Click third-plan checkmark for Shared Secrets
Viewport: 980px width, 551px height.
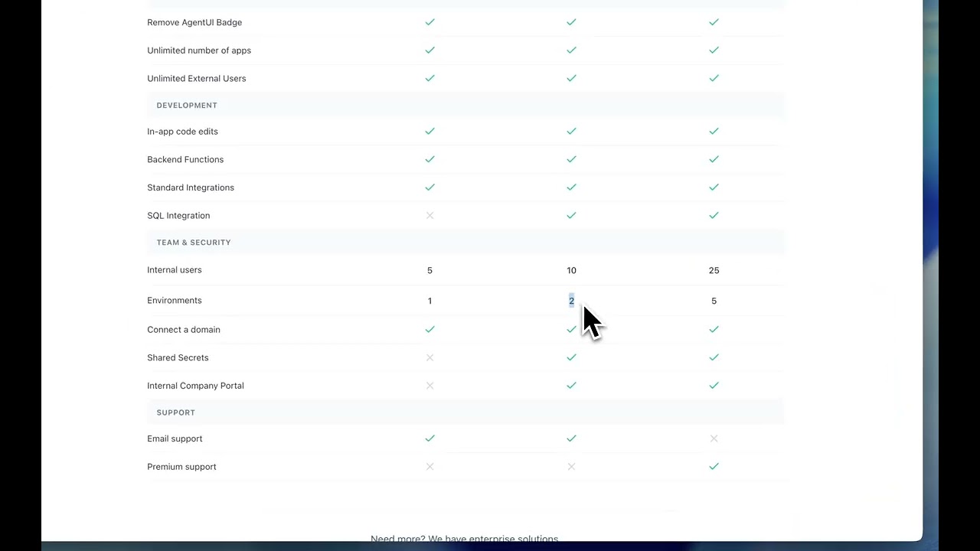714,357
